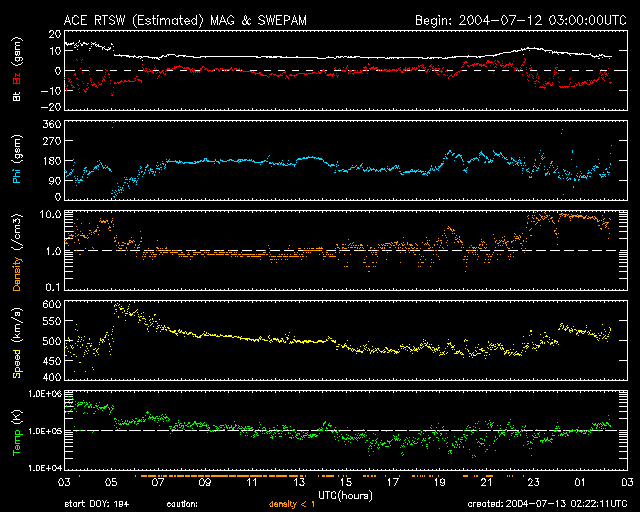Click the '-20' tick on Bt Bz axis
Screen dimensions: 640x512
tap(51, 107)
